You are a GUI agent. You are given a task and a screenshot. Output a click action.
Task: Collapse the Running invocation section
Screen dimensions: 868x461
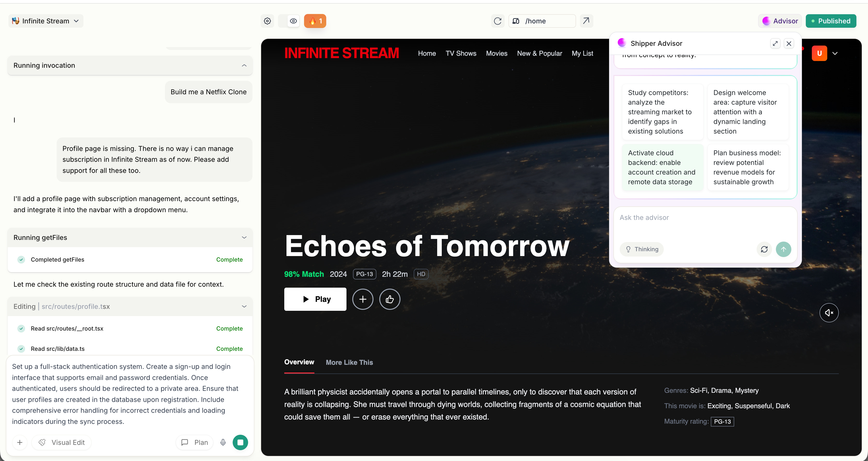(x=244, y=65)
